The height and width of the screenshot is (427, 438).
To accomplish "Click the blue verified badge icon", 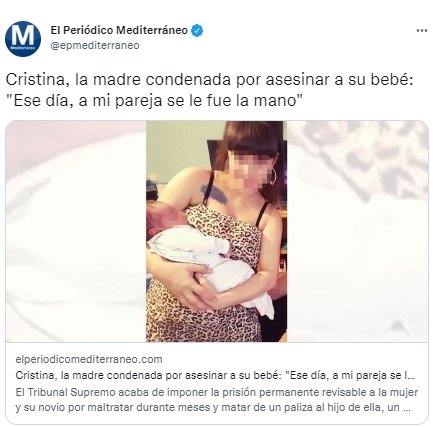I will click(x=197, y=31).
